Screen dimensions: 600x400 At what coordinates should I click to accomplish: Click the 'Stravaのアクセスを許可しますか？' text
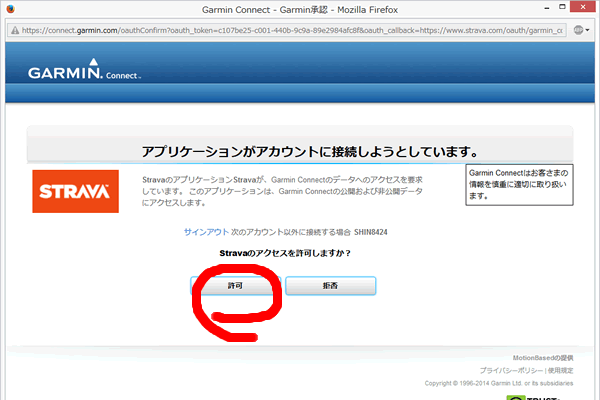click(285, 253)
